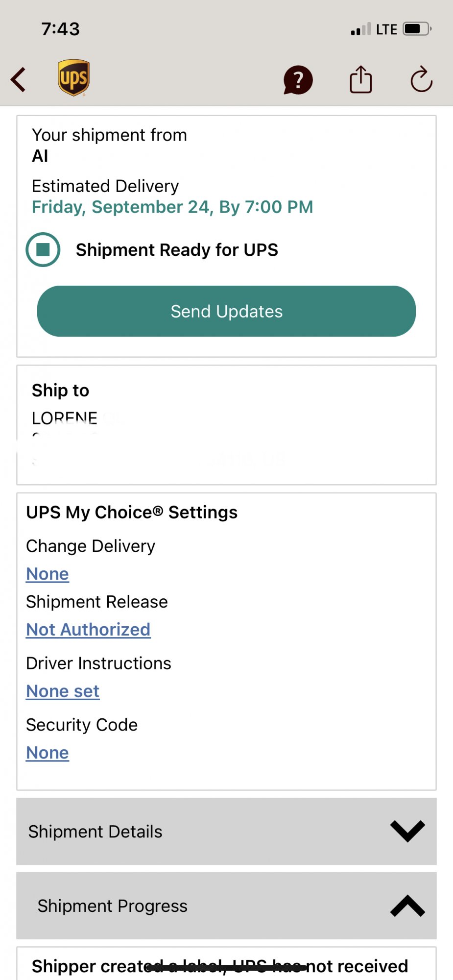Tap the refresh icon

(x=421, y=79)
